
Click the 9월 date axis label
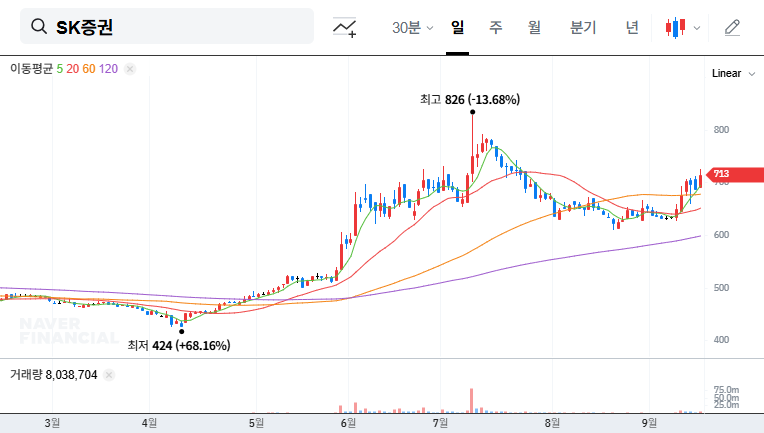[x=649, y=423]
